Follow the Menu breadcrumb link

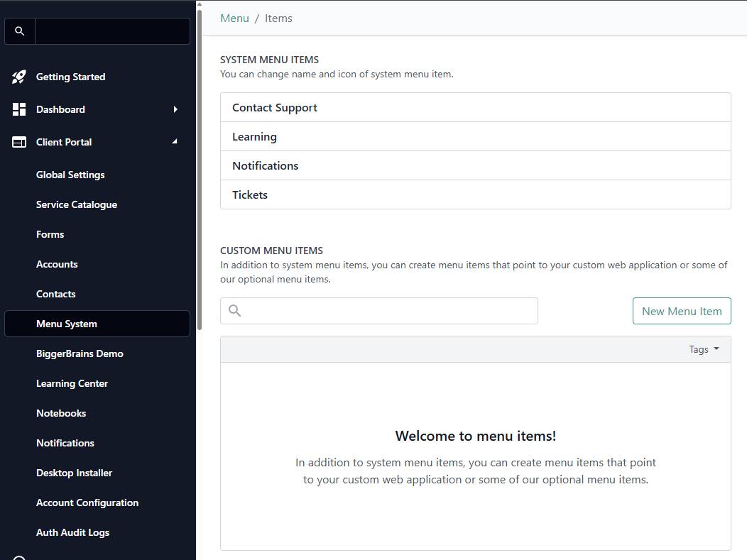click(x=234, y=18)
